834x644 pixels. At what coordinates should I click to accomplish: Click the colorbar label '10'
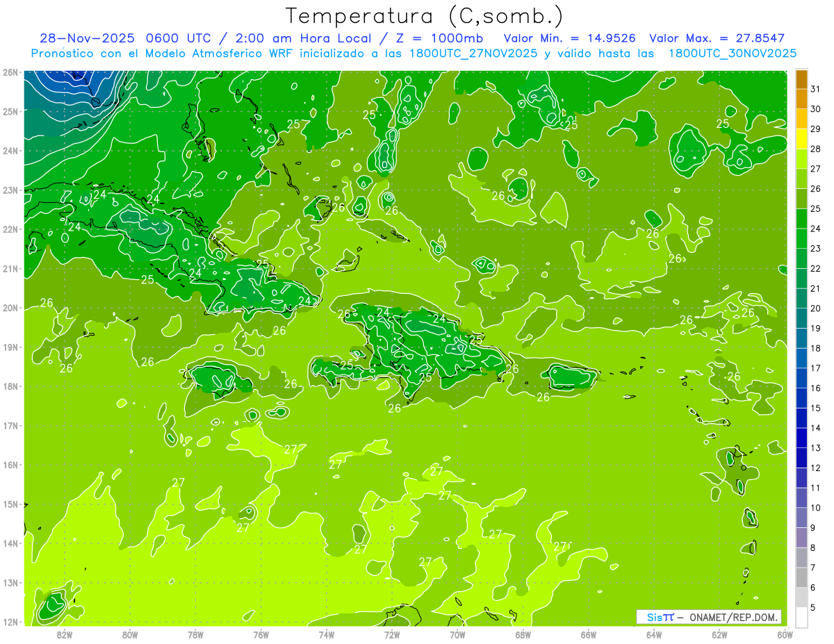point(815,508)
